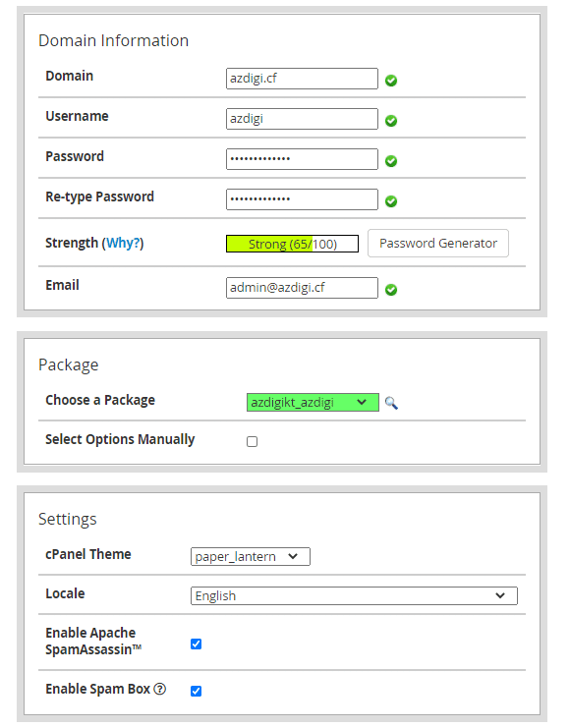Open the Choose a Package dropdown
The height and width of the screenshot is (728, 570).
[313, 403]
